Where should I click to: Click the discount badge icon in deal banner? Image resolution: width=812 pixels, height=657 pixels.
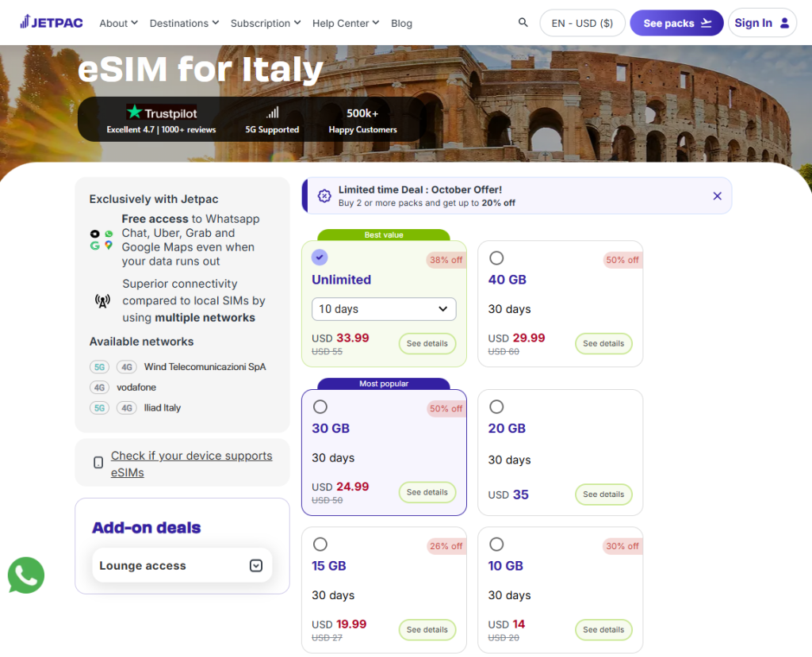324,196
